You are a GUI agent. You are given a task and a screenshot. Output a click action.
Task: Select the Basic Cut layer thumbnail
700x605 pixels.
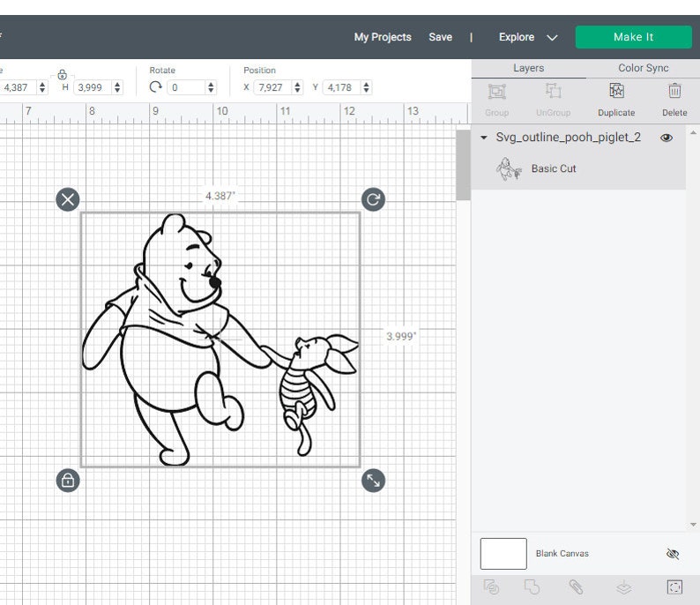[509, 168]
